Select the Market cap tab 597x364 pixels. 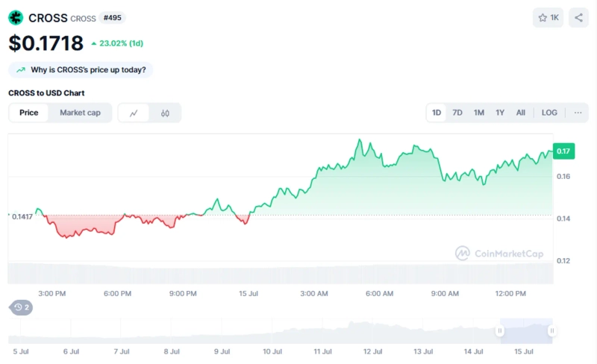(80, 113)
